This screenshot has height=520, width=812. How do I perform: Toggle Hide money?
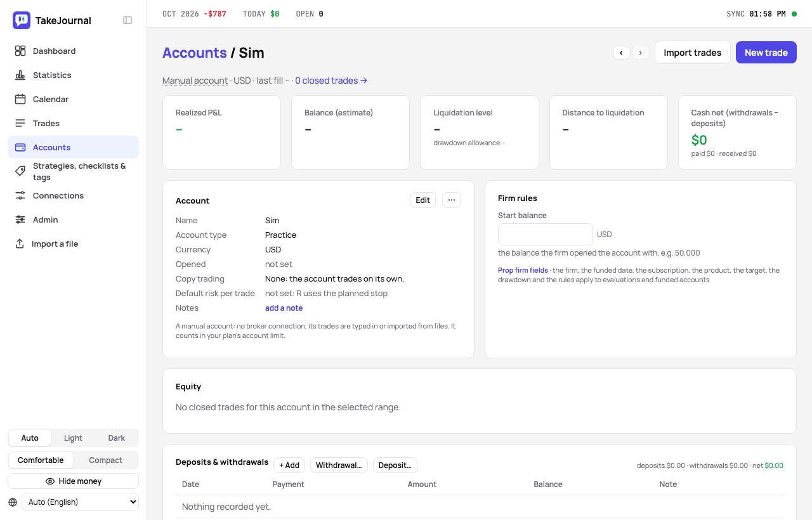[74, 481]
